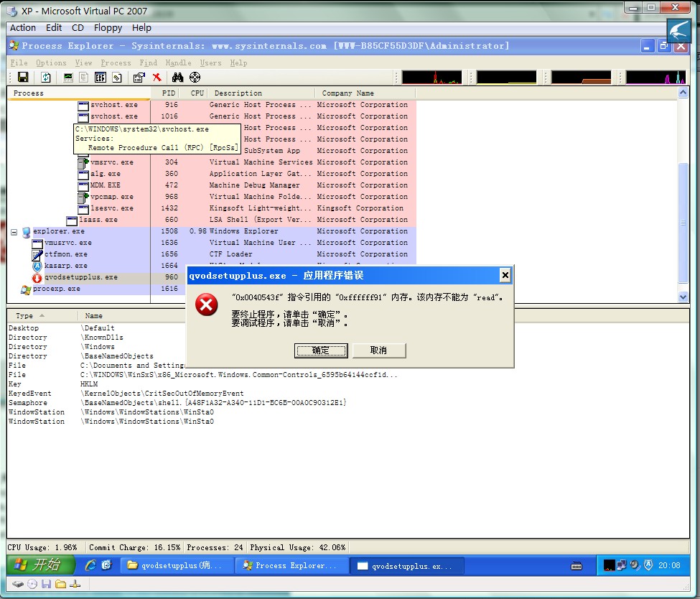Click the second quick launch icon next to Internet Explorer
This screenshot has height=599, width=700.
pyautogui.click(x=107, y=565)
